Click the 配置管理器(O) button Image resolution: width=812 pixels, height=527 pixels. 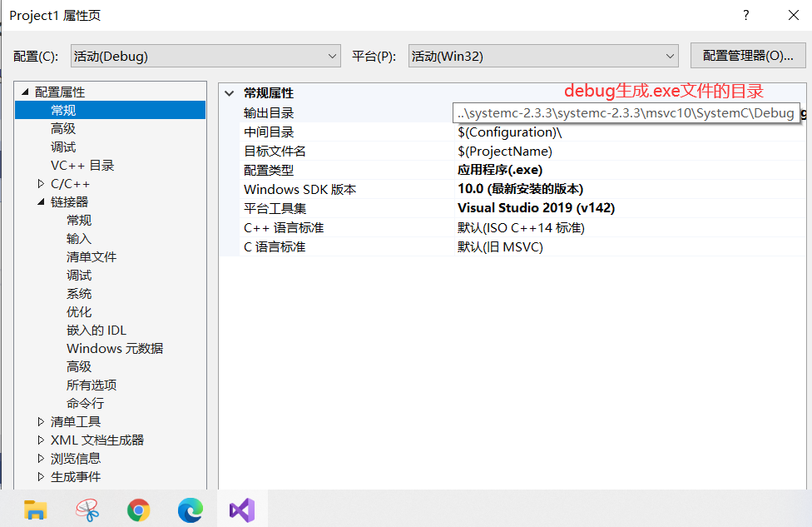[x=746, y=55]
